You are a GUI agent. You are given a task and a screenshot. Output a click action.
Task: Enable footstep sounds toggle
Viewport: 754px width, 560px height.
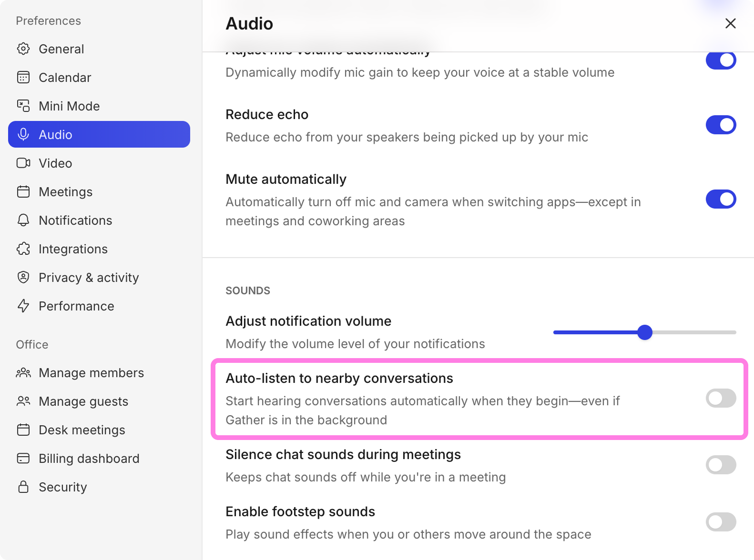tap(721, 522)
